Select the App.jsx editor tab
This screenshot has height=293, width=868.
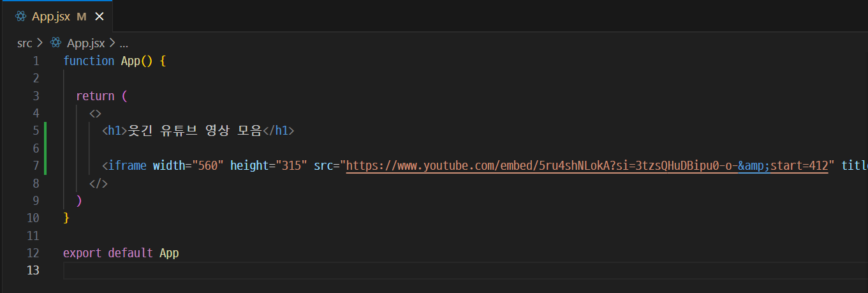tap(51, 17)
